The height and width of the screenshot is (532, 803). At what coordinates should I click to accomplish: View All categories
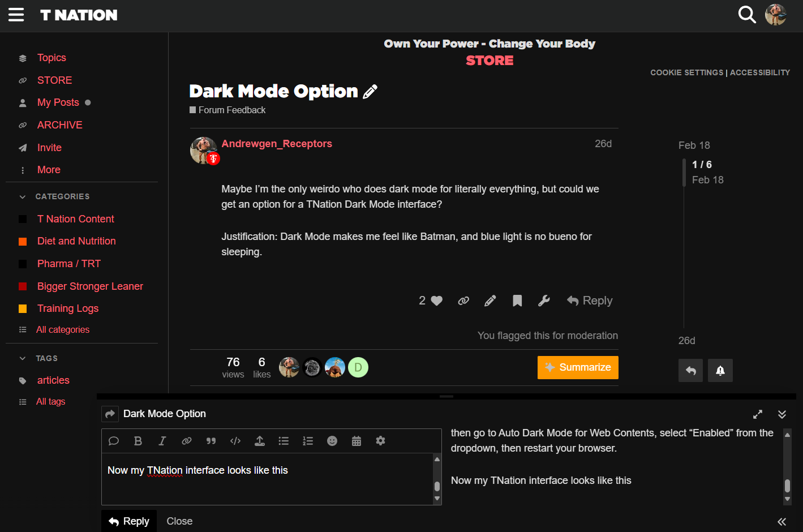[x=62, y=330]
